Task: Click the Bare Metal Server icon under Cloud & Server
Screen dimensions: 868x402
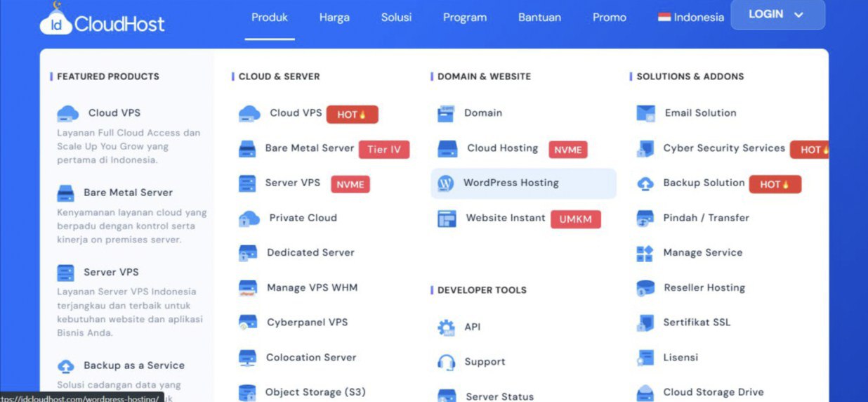Action: [247, 148]
